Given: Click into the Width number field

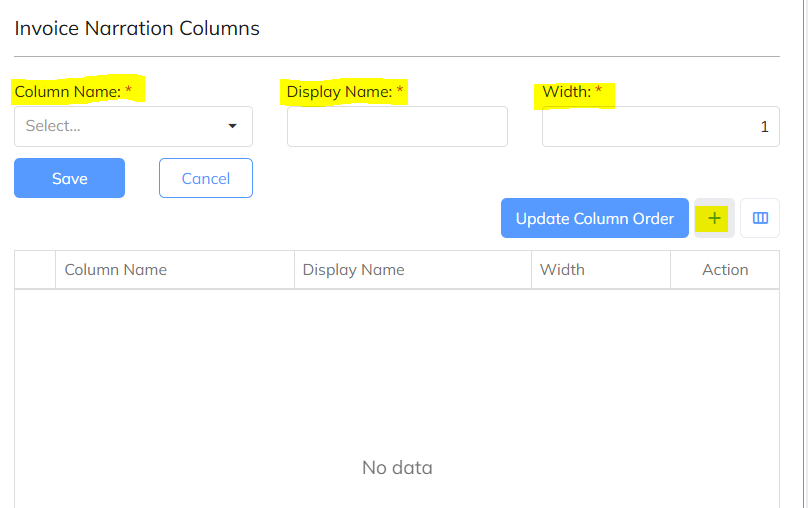Looking at the screenshot, I should (x=660, y=127).
